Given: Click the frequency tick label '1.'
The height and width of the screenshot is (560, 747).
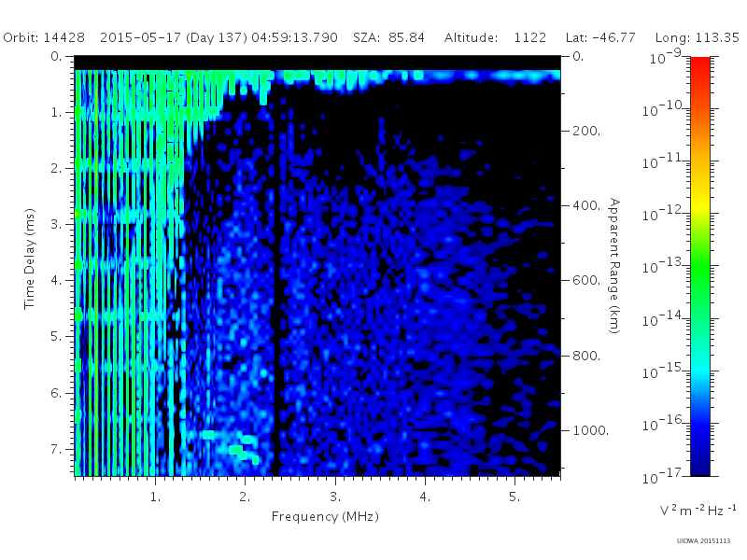Looking at the screenshot, I should pos(155,497).
